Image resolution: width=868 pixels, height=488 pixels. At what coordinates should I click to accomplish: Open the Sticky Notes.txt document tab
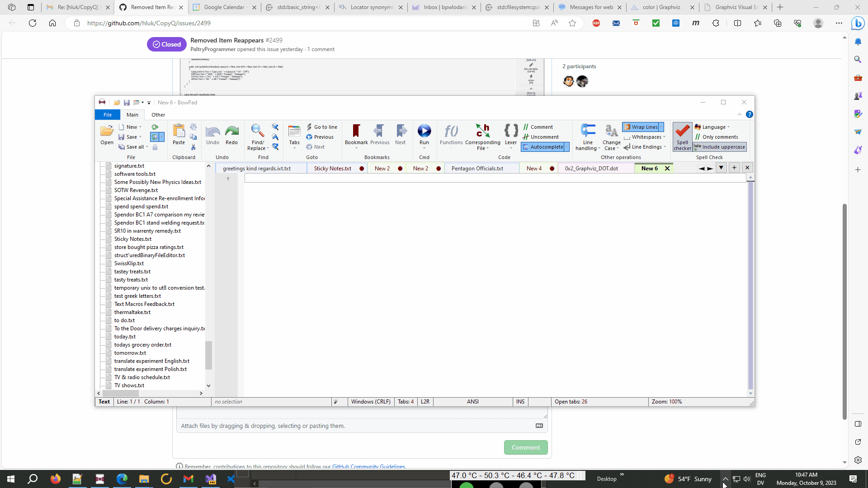(333, 169)
